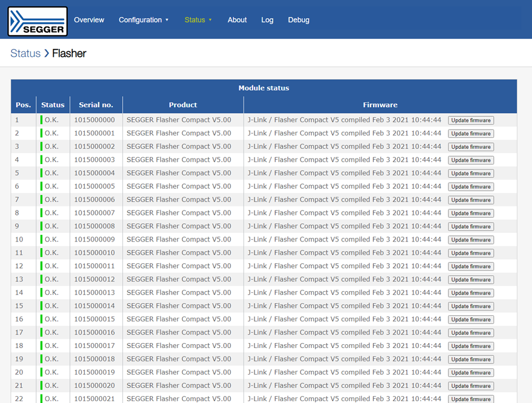Open the Status menu
532x403 pixels.
click(x=195, y=20)
